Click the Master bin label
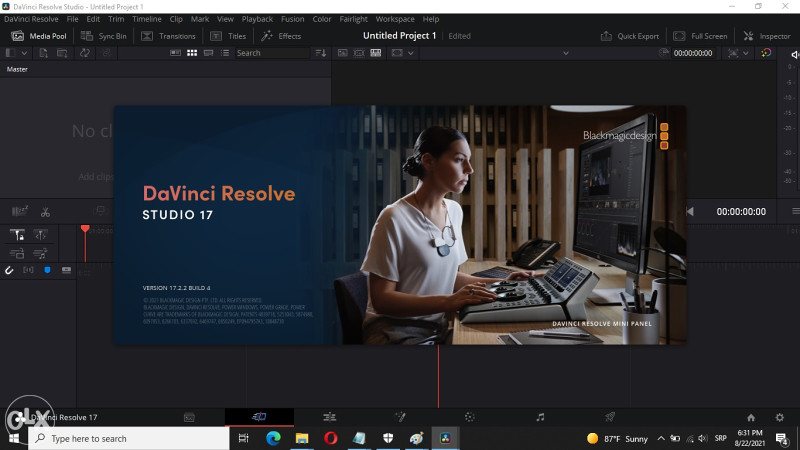The image size is (800, 450). pos(17,69)
